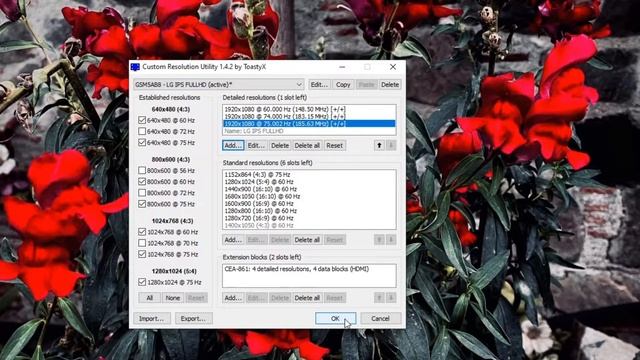Move selected detailed resolution up with arrow

(x=379, y=145)
